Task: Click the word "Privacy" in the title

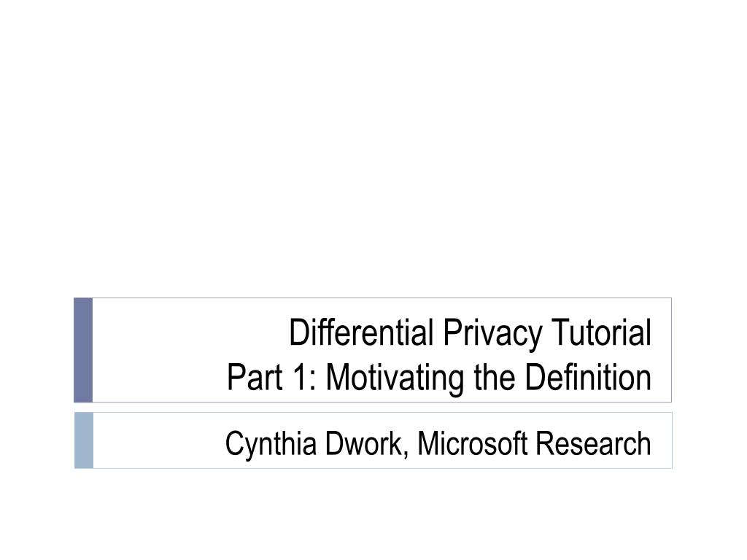Action: [492, 334]
